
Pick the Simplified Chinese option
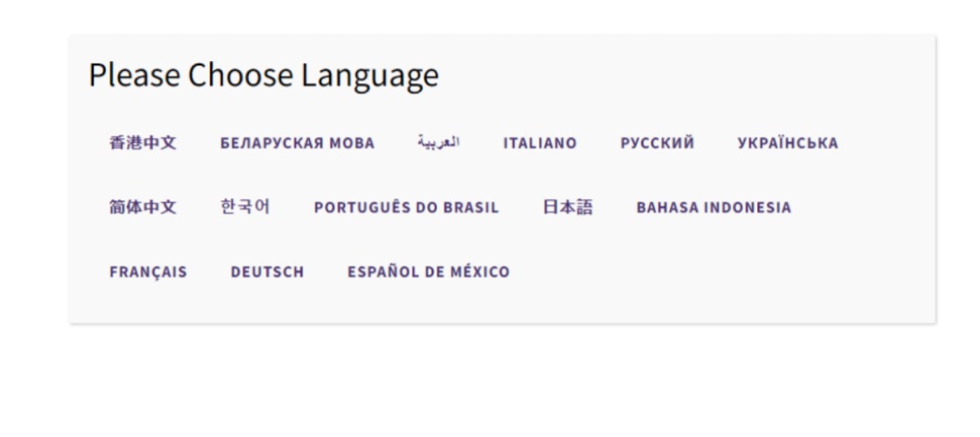142,208
